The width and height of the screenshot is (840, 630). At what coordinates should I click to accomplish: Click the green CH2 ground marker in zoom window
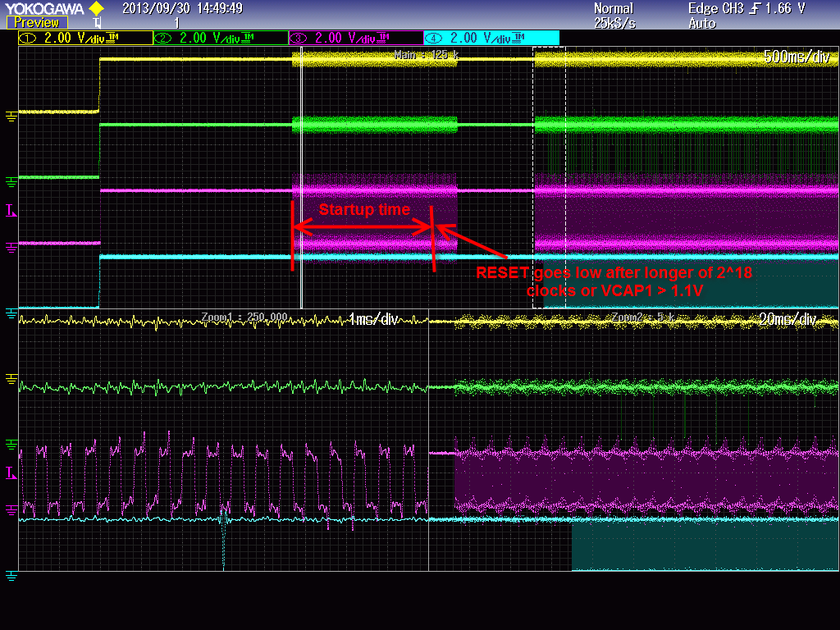click(x=11, y=444)
